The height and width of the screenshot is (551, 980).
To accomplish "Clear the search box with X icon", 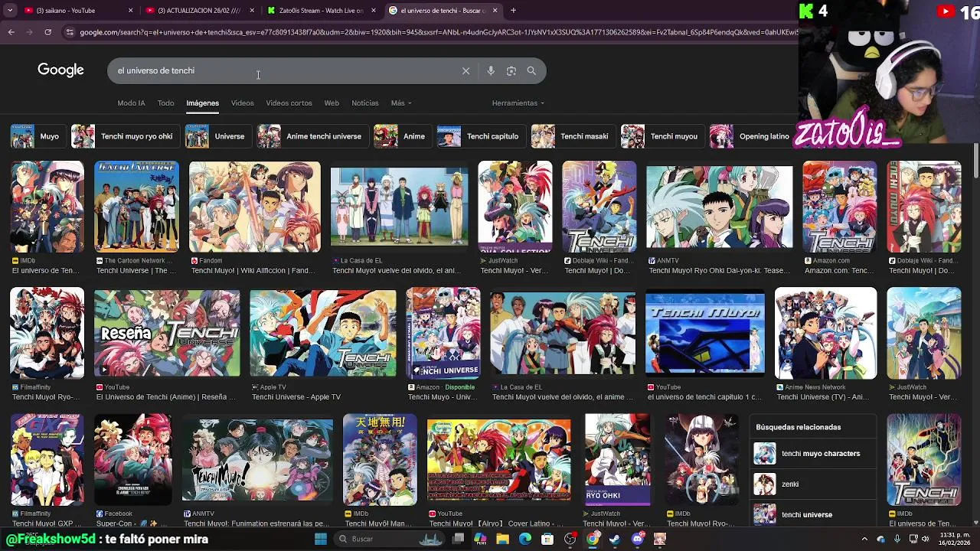I will [x=465, y=71].
